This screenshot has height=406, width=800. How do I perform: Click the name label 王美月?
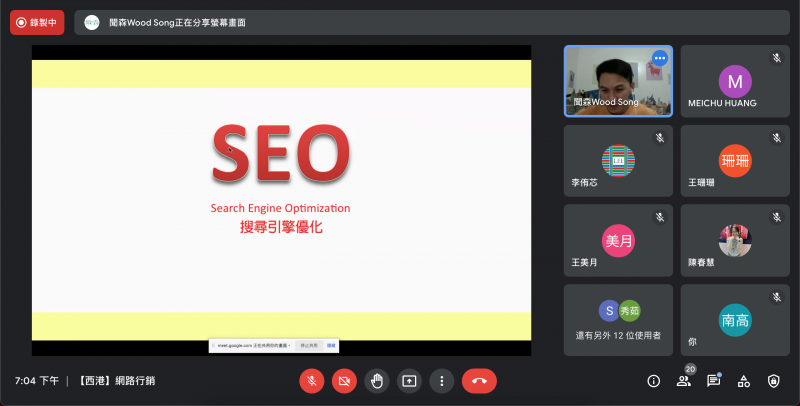pyautogui.click(x=584, y=262)
